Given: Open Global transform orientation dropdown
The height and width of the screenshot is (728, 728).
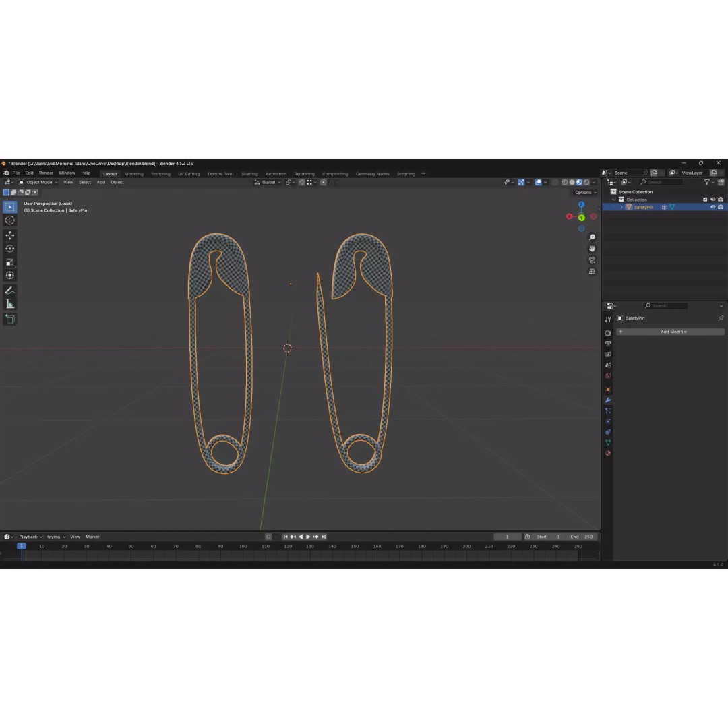Looking at the screenshot, I should [x=268, y=183].
